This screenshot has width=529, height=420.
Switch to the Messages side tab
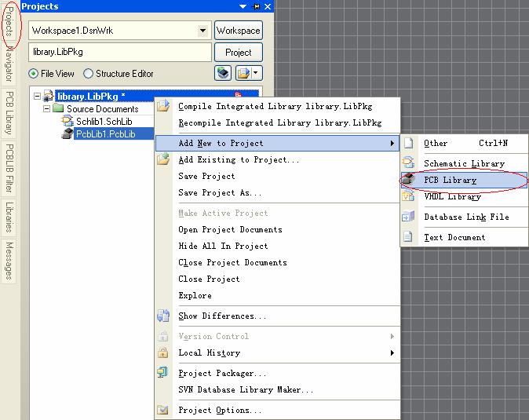click(x=9, y=261)
